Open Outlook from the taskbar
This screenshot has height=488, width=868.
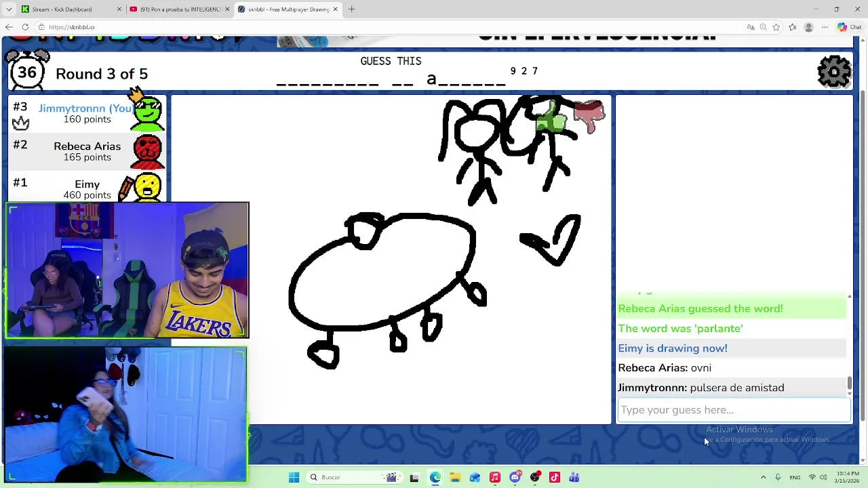click(475, 477)
